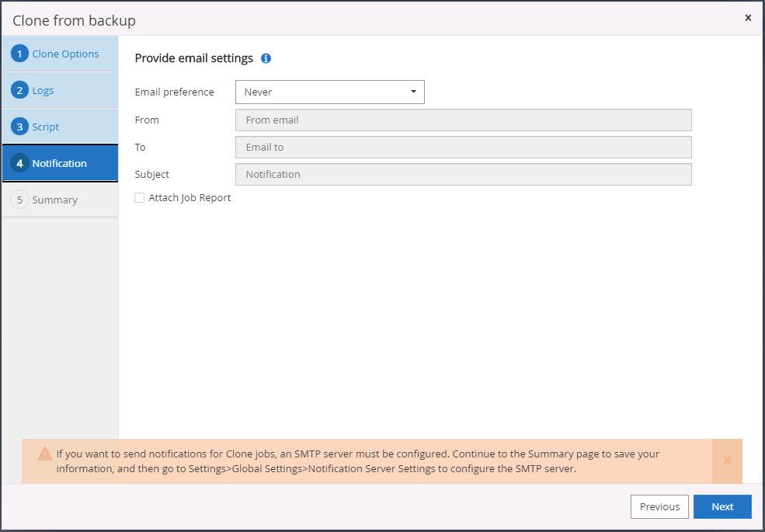Open the Script step

coord(46,127)
